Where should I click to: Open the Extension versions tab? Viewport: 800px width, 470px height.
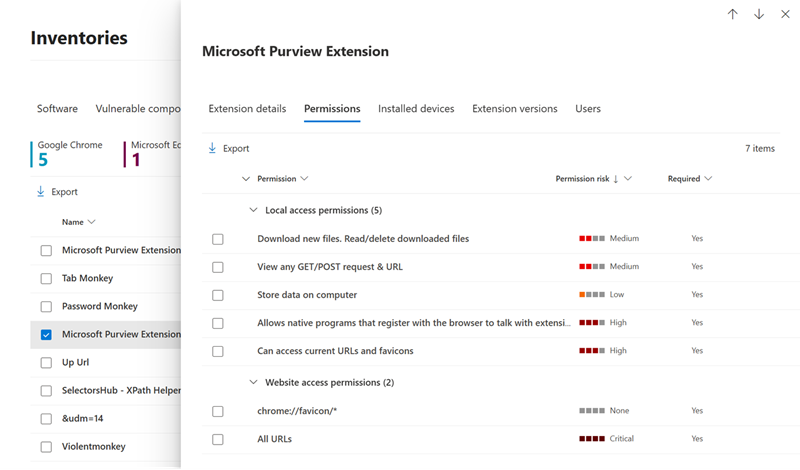[x=515, y=109]
